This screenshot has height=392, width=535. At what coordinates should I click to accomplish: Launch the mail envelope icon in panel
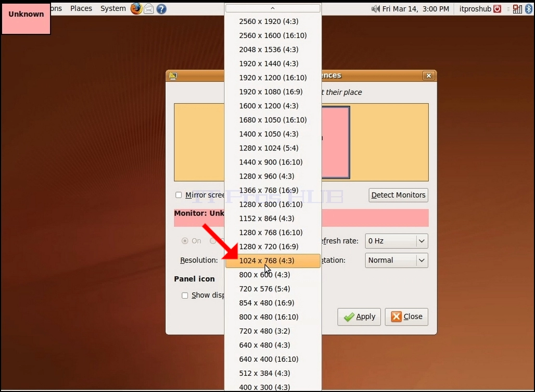click(149, 8)
